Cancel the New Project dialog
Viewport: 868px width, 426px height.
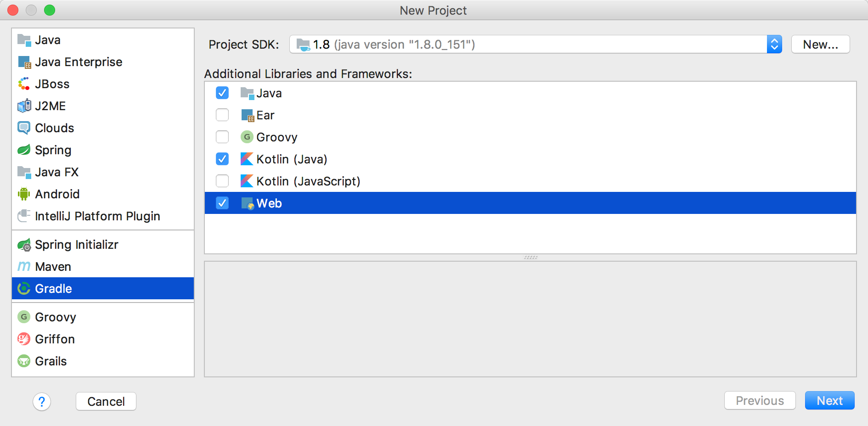(106, 402)
